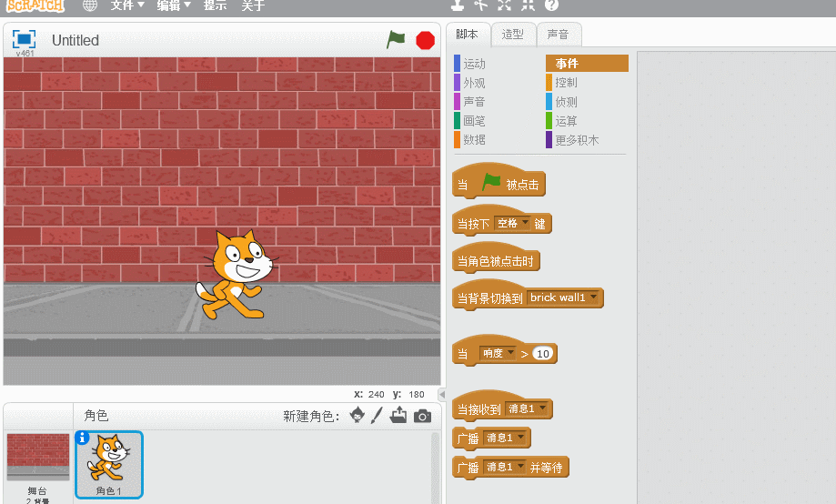Select the grow sprite tool
Viewport: 836px width, 504px height.
(504, 5)
